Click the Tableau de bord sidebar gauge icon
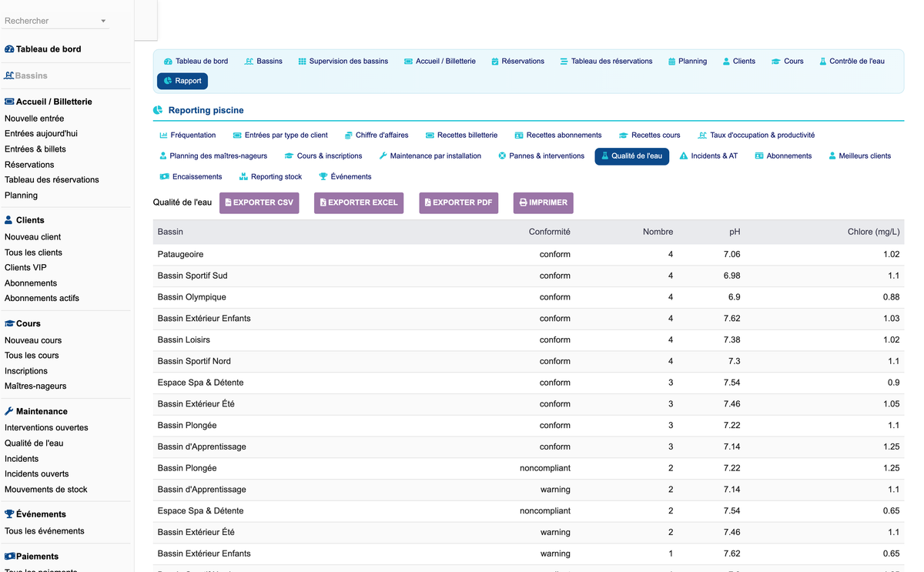 [x=9, y=49]
